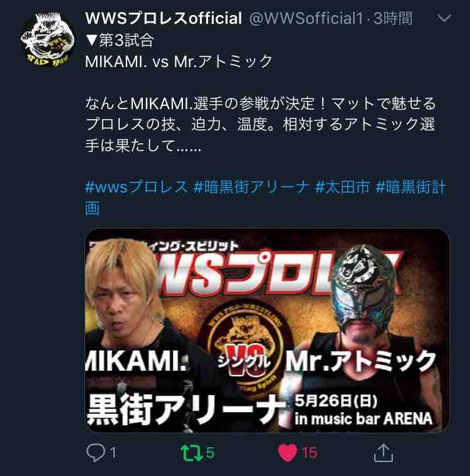Tap the ▼第3試合 heading line
The width and height of the screenshot is (470, 476).
click(120, 40)
